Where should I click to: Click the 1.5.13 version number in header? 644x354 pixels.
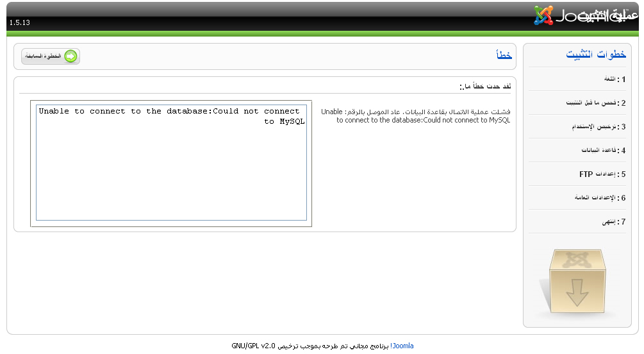(19, 23)
